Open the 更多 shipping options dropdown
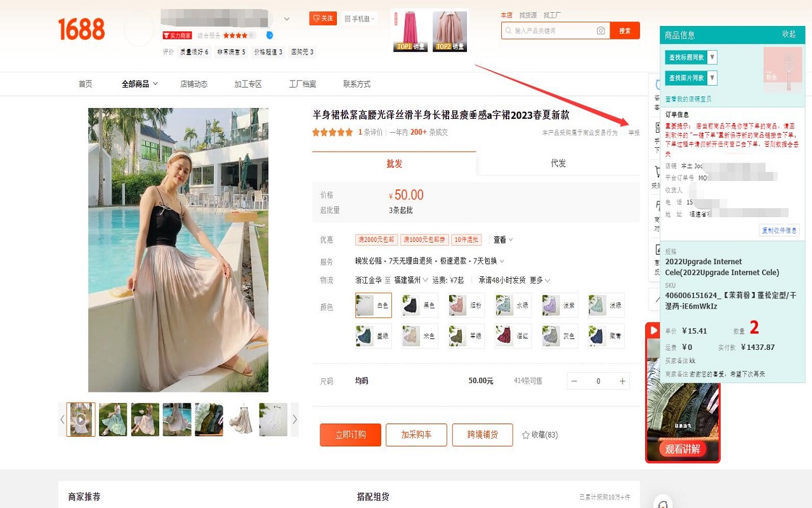The width and height of the screenshot is (812, 508). pos(536,279)
